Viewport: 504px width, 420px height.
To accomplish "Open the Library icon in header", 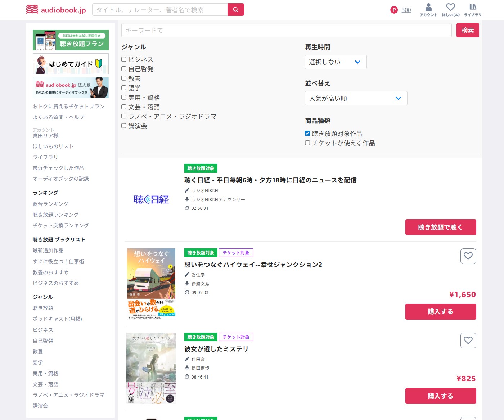I will pos(473,10).
